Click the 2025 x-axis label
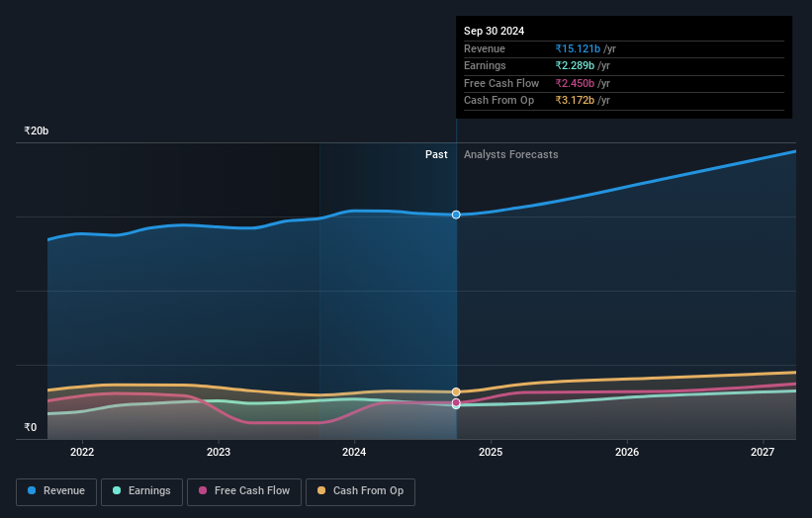 (x=491, y=453)
